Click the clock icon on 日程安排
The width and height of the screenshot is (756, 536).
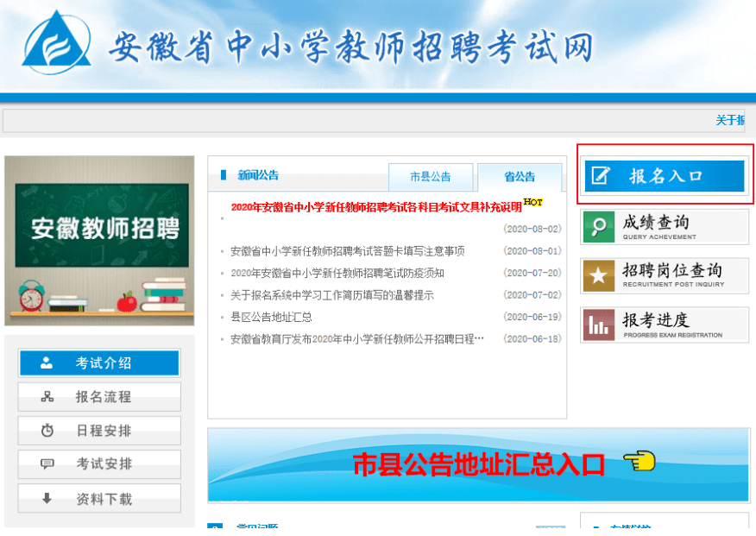coord(47,430)
